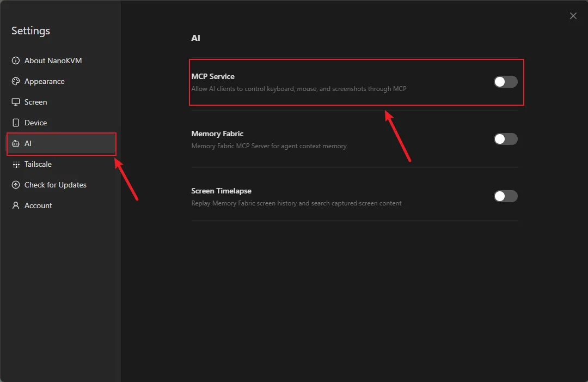This screenshot has width=588, height=382.
Task: Select the AI sidebar entry label
Action: [28, 143]
